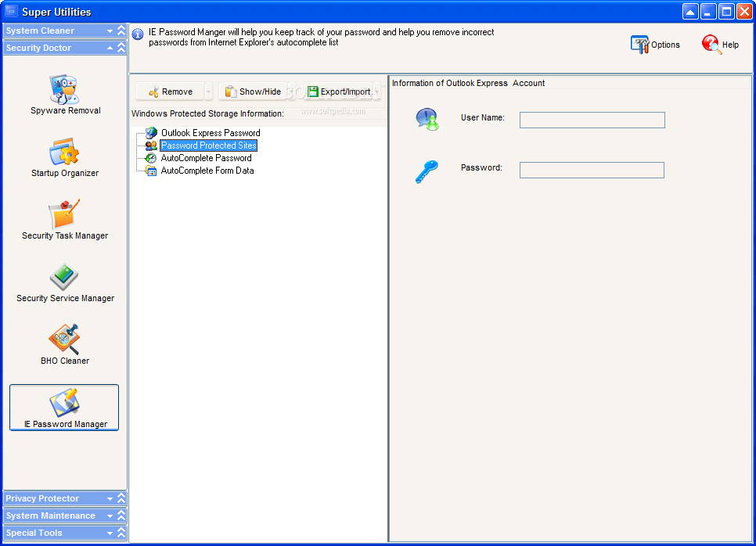Open the Remove button dropdown arrow

pyautogui.click(x=208, y=92)
